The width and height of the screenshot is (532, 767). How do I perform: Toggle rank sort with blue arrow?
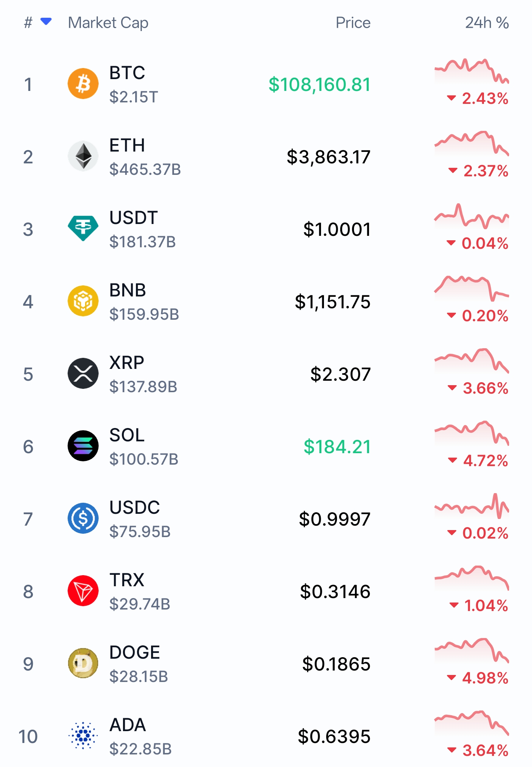[x=46, y=22]
